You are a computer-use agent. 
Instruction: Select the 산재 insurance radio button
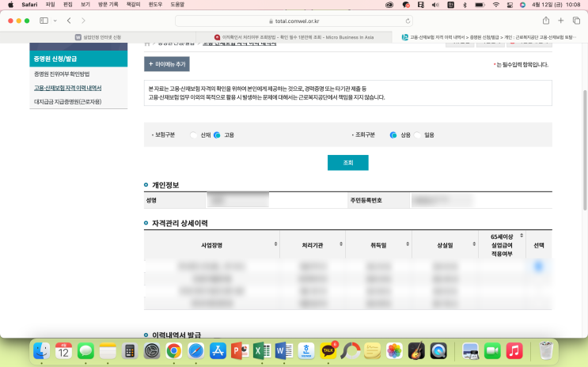[x=194, y=135]
